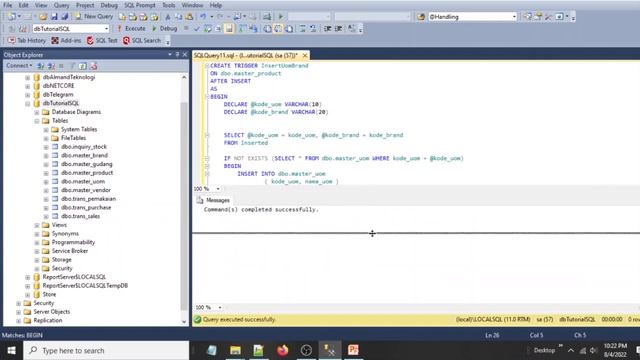The height and width of the screenshot is (360, 640).
Task: Collapse the dbTutorialSQL database node
Action: (x=28, y=104)
